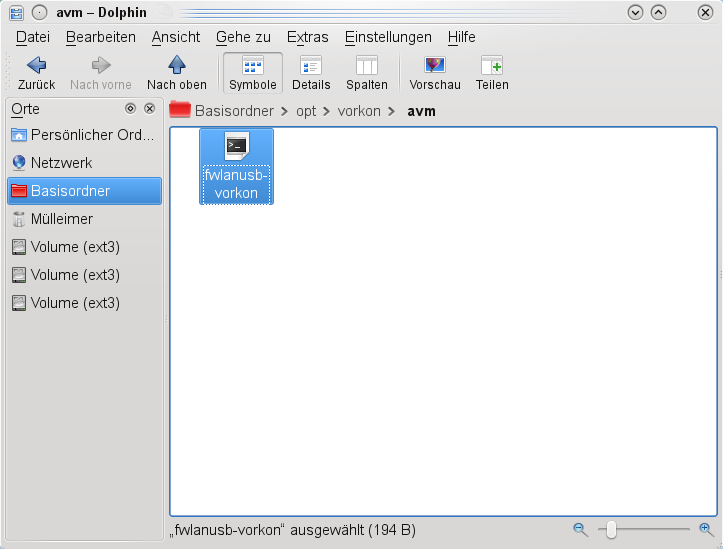The image size is (723, 549).
Task: Open the Einstellungen menu
Action: (388, 37)
